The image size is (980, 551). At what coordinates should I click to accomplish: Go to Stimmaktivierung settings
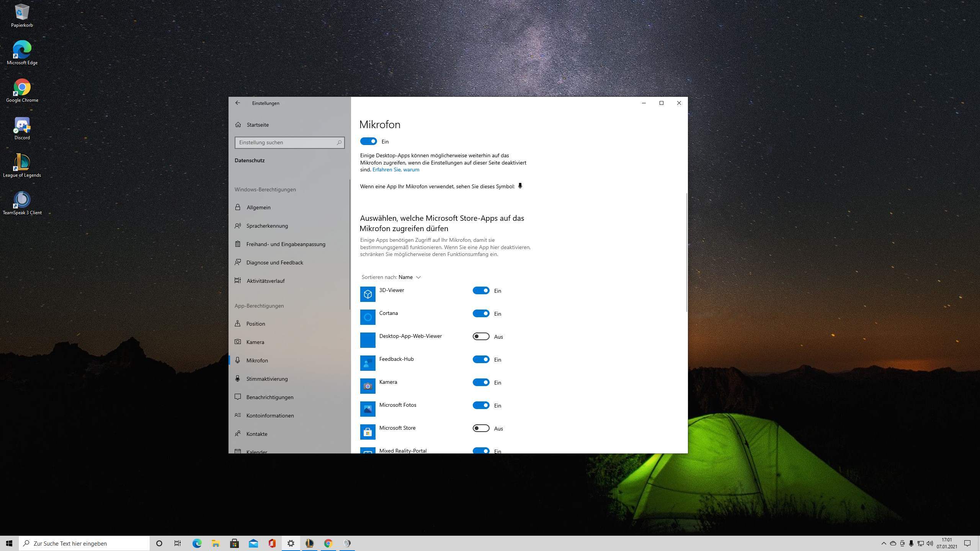pyautogui.click(x=267, y=378)
